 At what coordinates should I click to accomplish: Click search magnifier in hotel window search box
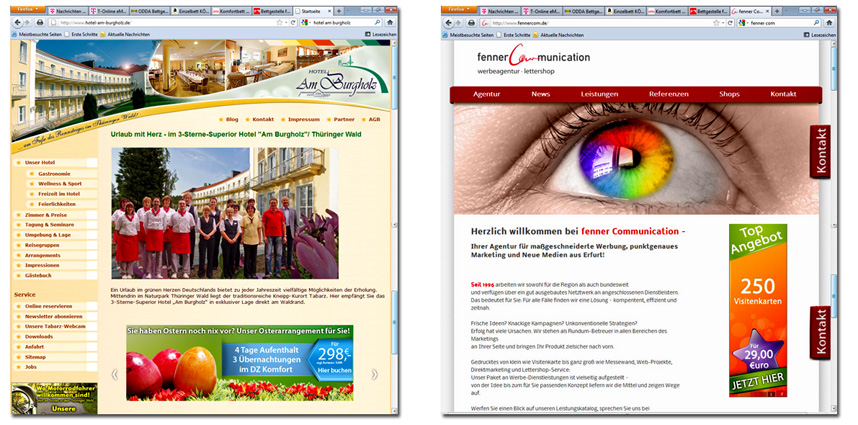click(x=378, y=22)
